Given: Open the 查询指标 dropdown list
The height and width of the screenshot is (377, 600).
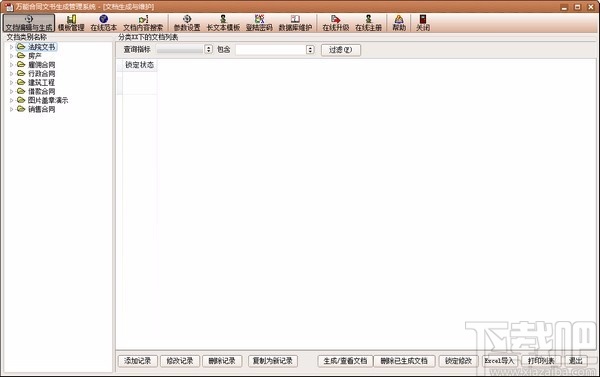Looking at the screenshot, I should coord(209,49).
